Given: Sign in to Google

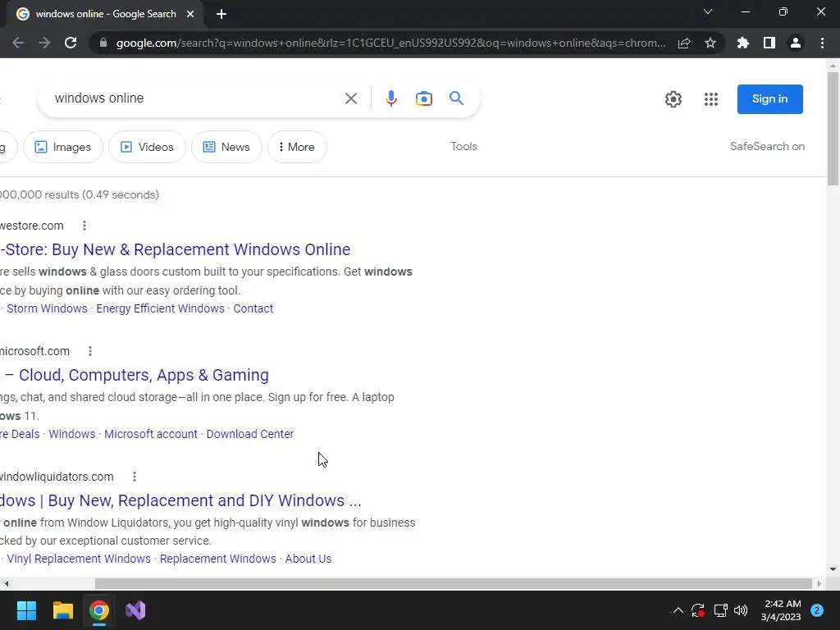Looking at the screenshot, I should (769, 99).
